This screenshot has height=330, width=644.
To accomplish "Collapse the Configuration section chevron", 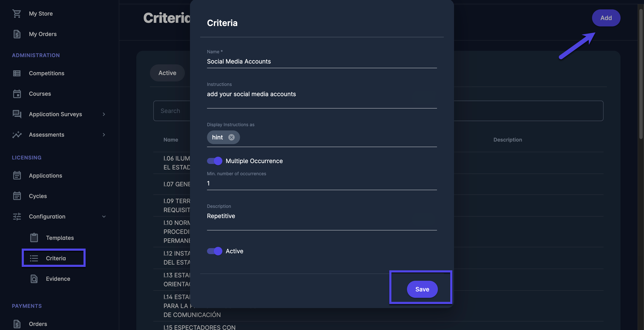I will pyautogui.click(x=104, y=217).
